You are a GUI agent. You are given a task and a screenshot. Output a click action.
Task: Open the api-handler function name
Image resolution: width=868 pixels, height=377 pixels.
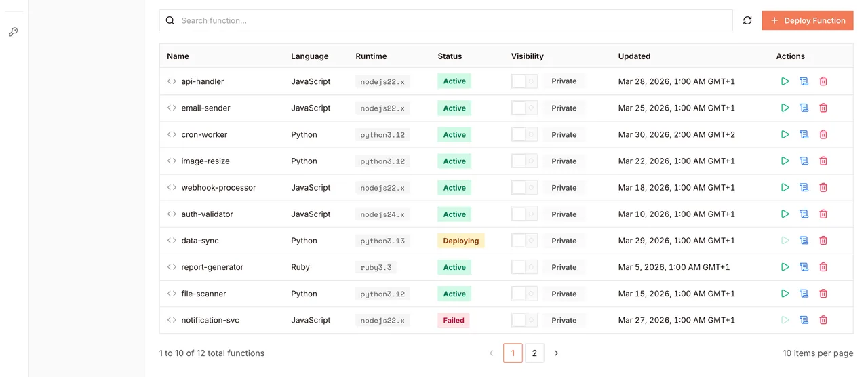(203, 81)
